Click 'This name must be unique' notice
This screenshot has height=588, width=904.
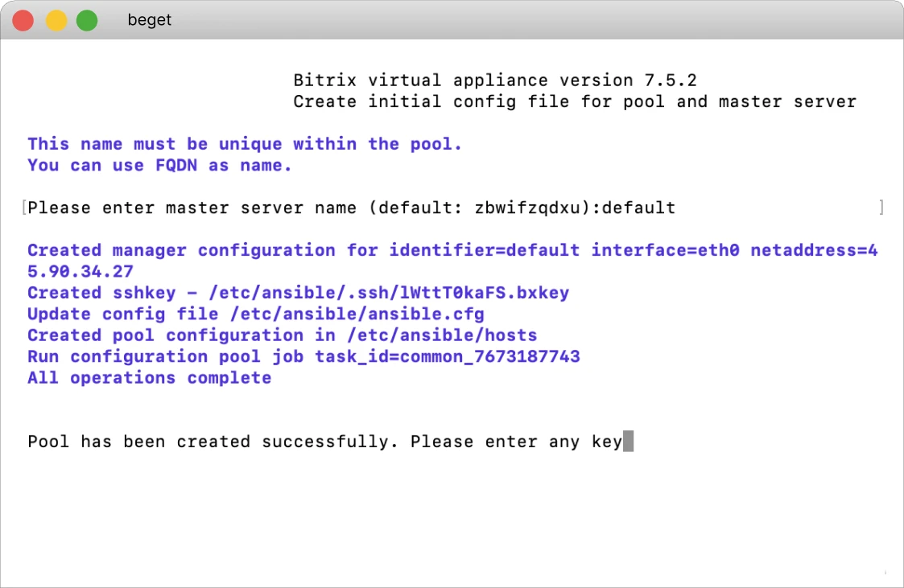click(245, 144)
